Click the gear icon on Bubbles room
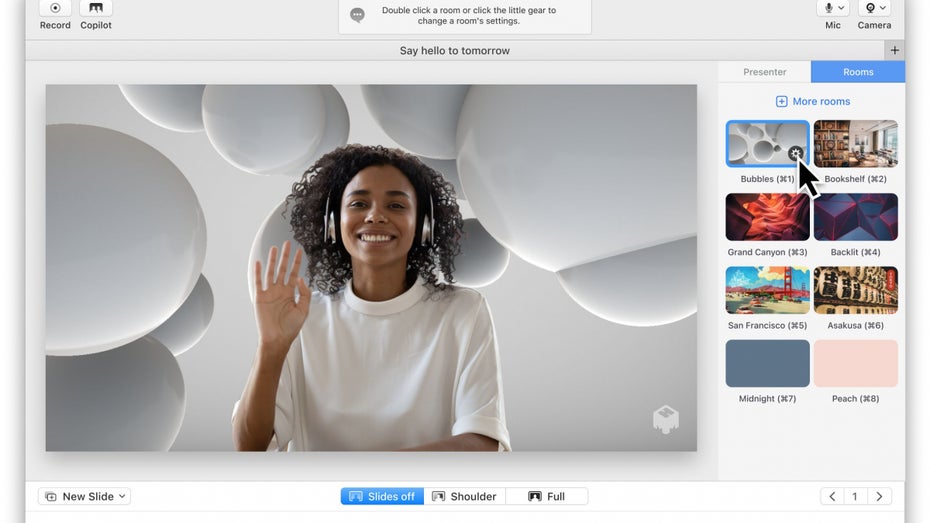930x523 pixels. point(795,154)
